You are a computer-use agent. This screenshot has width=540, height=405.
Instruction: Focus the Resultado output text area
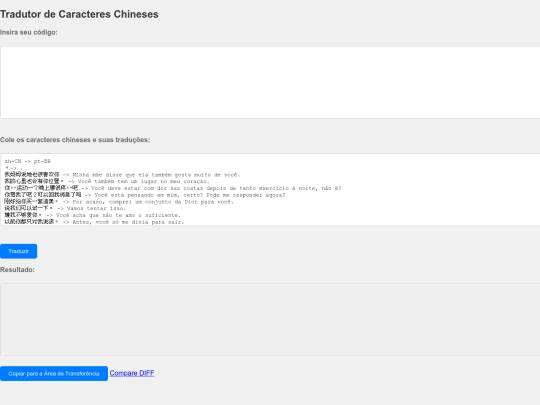click(x=270, y=319)
